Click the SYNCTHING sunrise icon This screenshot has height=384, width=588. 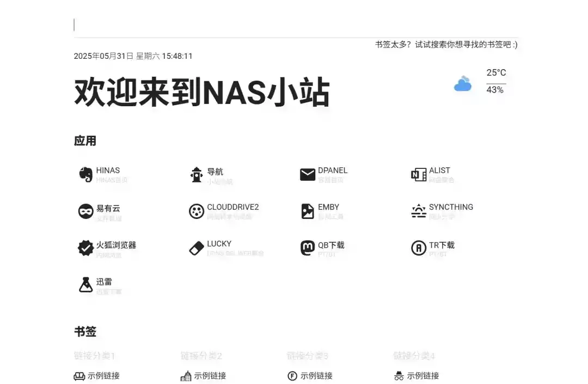tap(419, 211)
